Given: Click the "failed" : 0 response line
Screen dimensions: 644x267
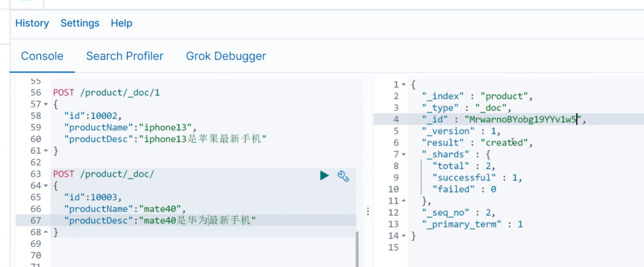Looking at the screenshot, I should click(x=464, y=189).
